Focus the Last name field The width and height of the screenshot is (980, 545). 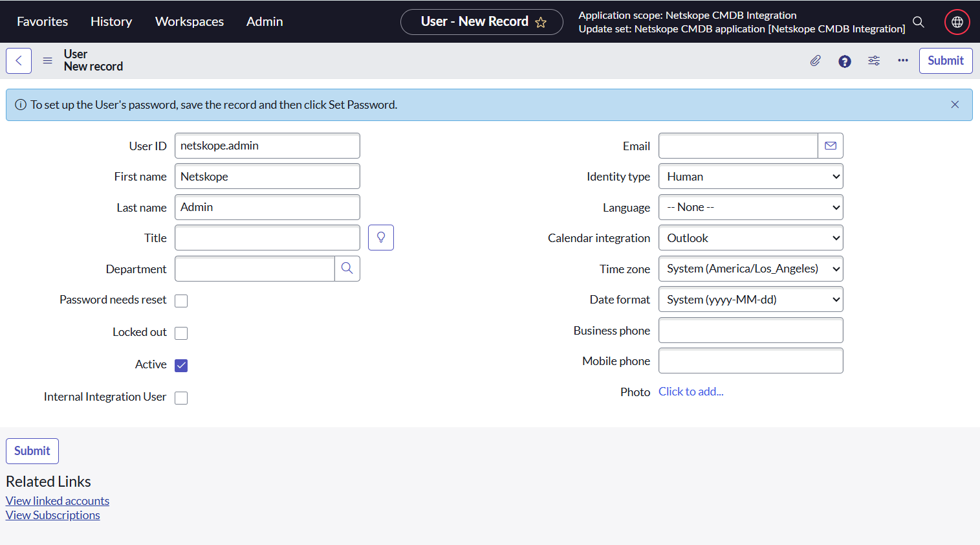coord(267,207)
